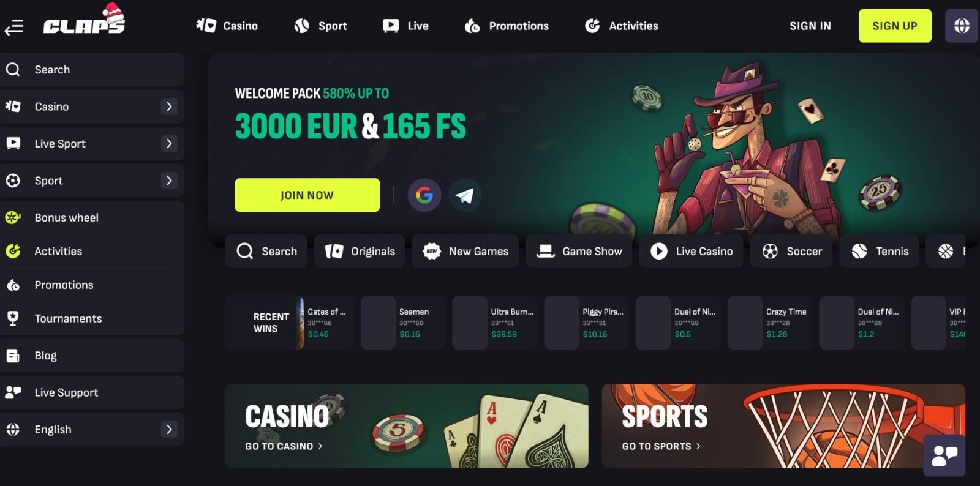Viewport: 980px width, 486px height.
Task: Sign in with the Google icon
Action: 424,195
